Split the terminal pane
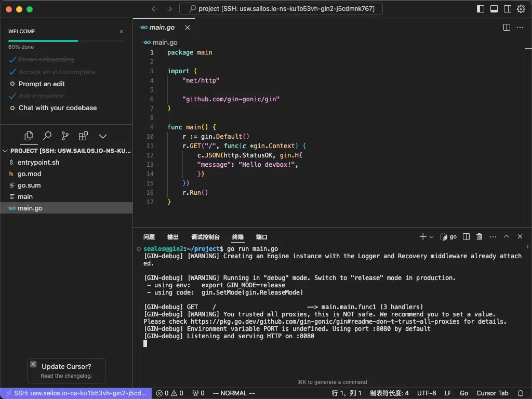Image resolution: width=532 pixels, height=399 pixels. tap(466, 236)
